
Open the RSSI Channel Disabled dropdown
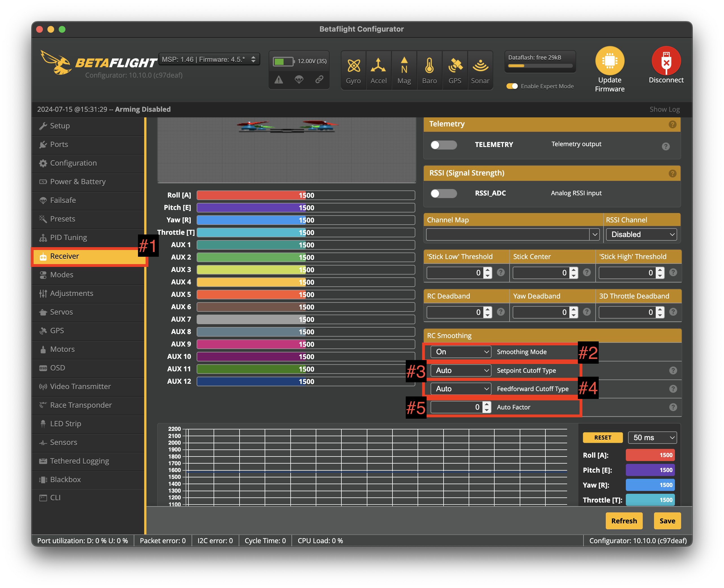tap(641, 234)
